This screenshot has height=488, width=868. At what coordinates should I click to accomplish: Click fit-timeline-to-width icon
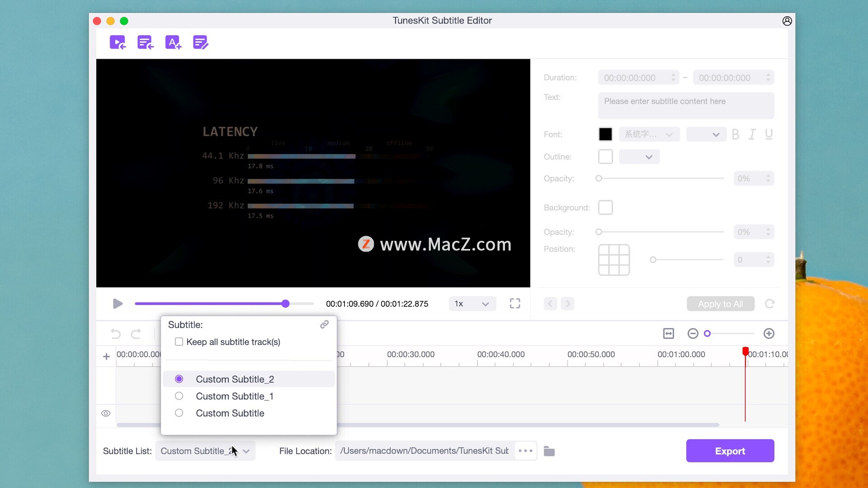[x=669, y=333]
